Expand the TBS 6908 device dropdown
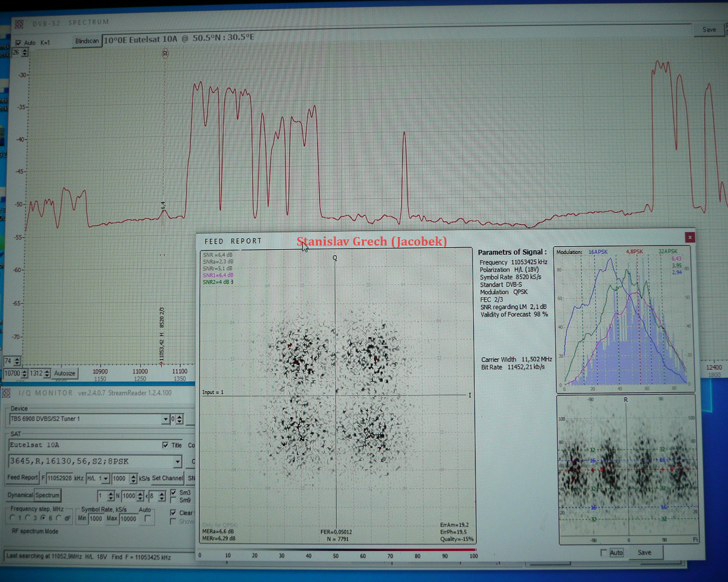 (165, 419)
